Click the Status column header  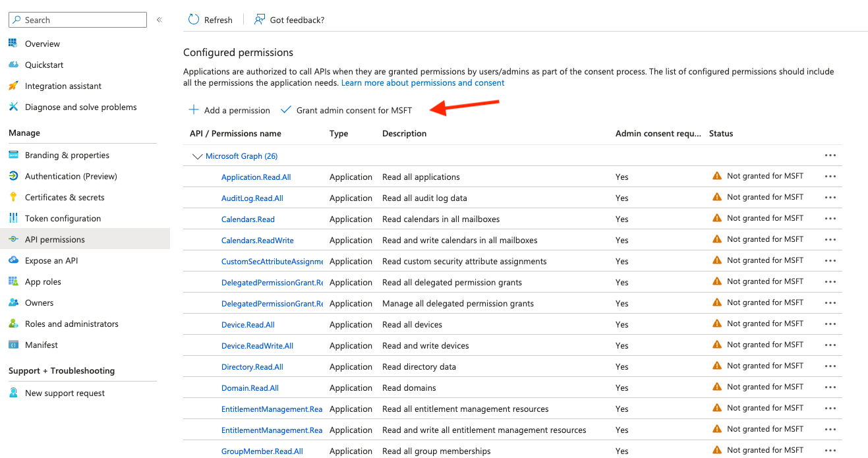pos(721,133)
